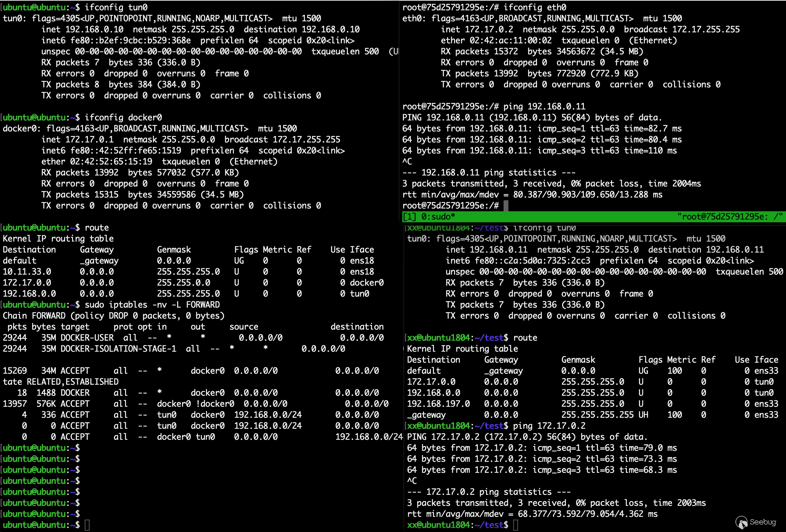Click the 'ifconfig docker0' command text
This screenshot has width=786, height=532.
[123, 117]
